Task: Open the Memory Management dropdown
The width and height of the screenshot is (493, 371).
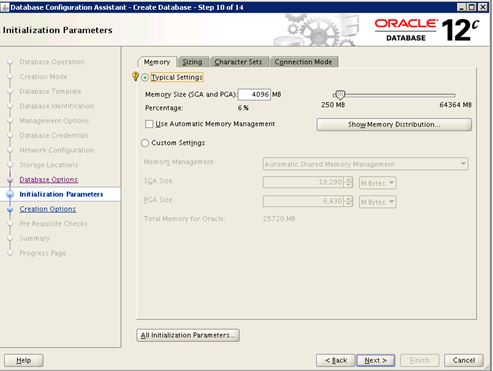Action: point(365,164)
